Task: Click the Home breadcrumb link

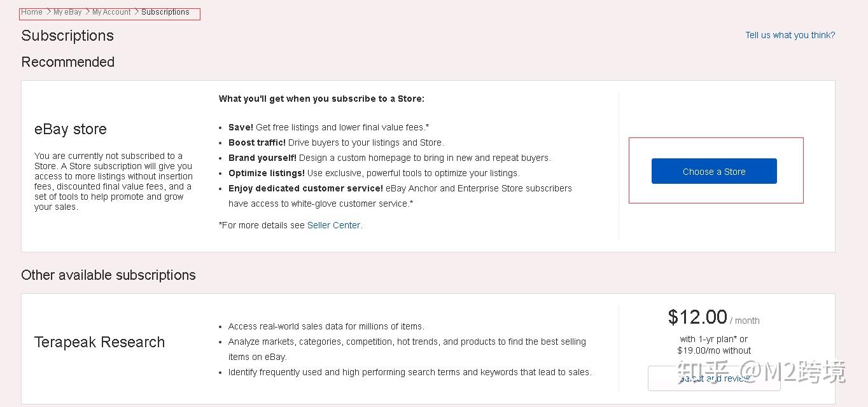Action: [32, 12]
